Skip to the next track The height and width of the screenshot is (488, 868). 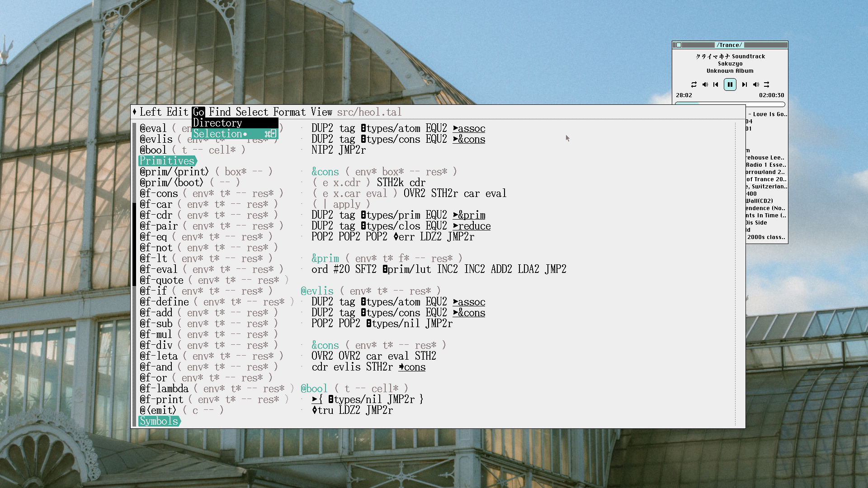pyautogui.click(x=744, y=84)
